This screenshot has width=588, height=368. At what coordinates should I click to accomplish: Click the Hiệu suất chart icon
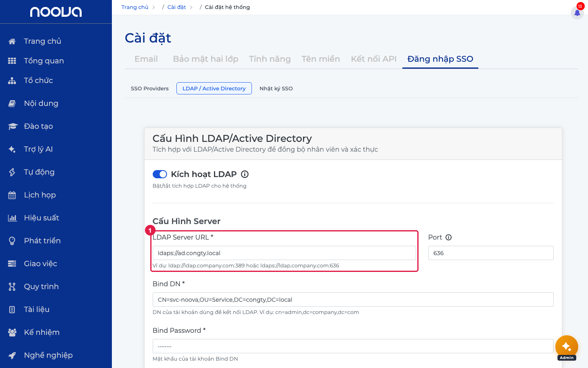12,218
